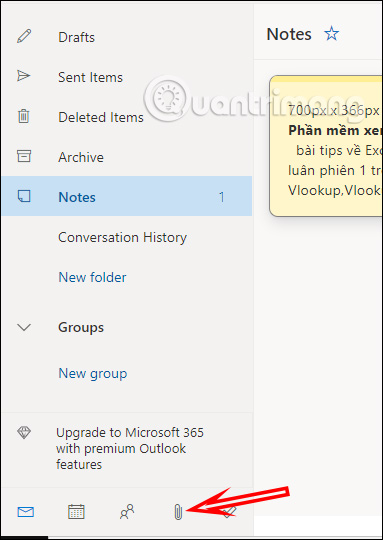Click the paper plane icon beside Sent Items
This screenshot has width=383, height=540.
pos(24,76)
